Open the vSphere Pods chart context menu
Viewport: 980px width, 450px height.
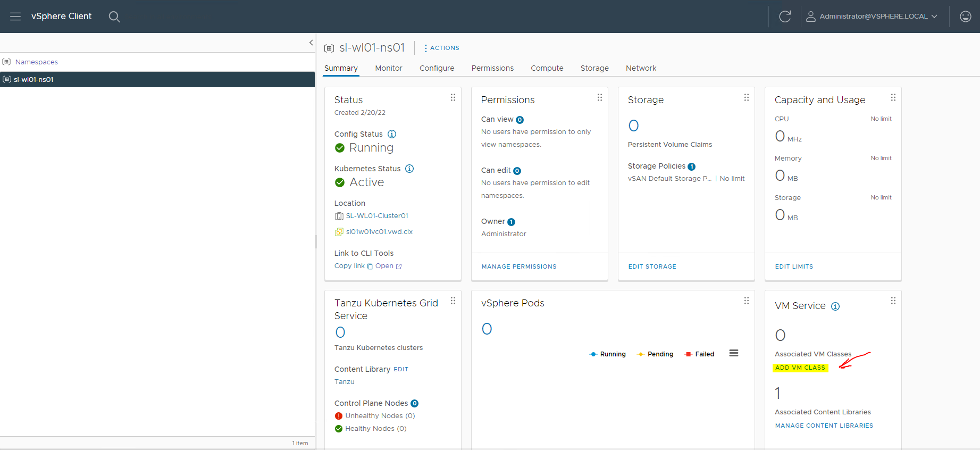[734, 353]
